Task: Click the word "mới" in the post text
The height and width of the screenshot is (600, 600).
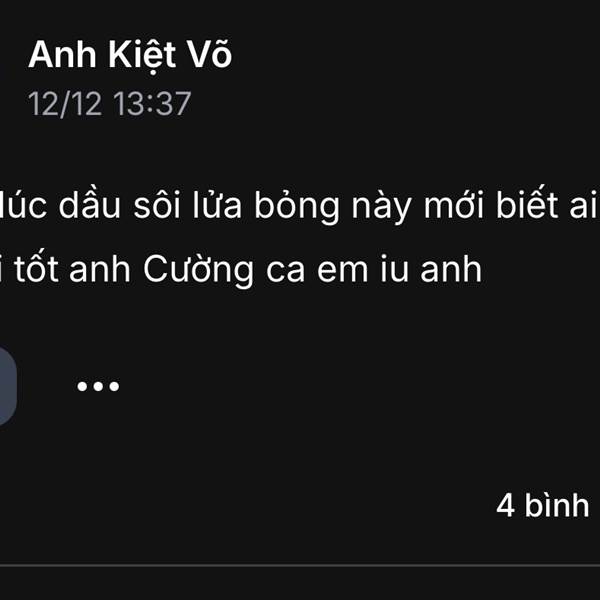Action: coord(453,207)
